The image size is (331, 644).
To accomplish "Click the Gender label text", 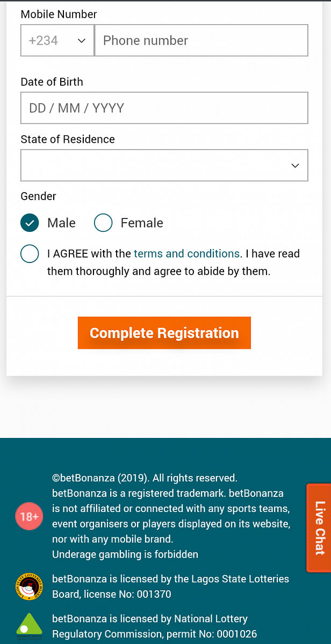I will click(x=38, y=196).
